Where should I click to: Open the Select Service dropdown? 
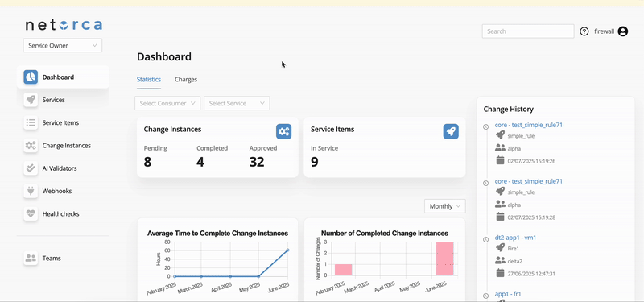click(237, 104)
